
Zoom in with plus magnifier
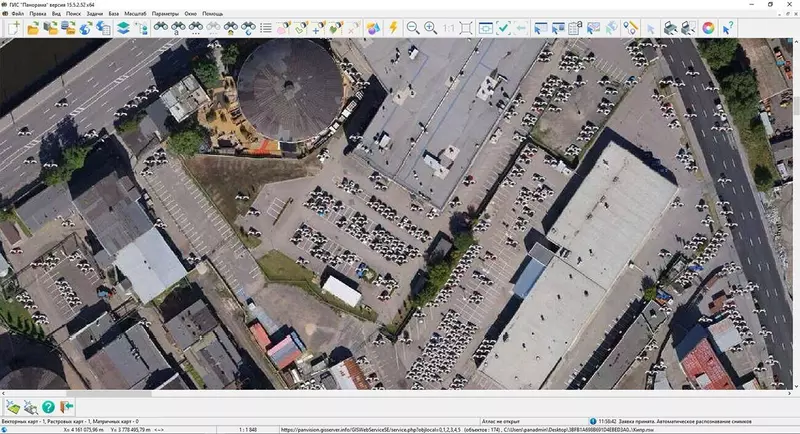(430, 28)
